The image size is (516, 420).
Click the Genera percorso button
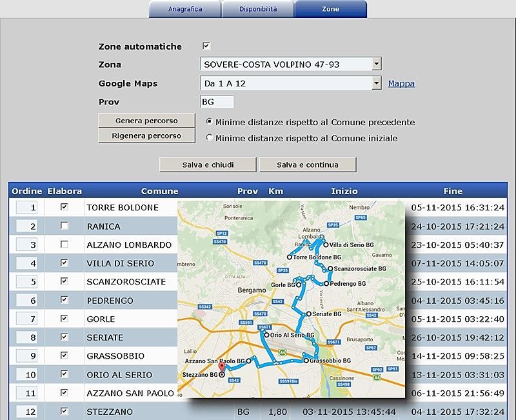tap(146, 121)
